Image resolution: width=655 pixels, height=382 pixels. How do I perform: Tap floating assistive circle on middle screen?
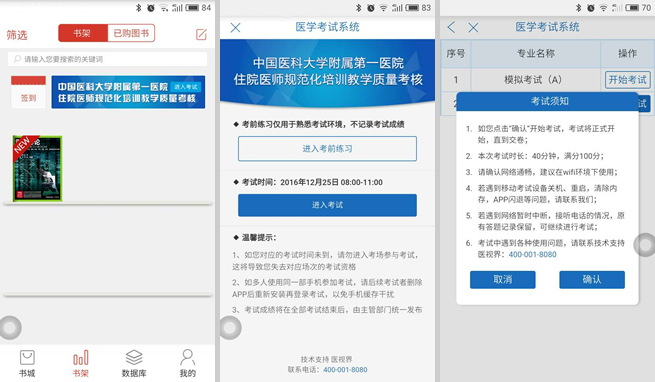[230, 327]
